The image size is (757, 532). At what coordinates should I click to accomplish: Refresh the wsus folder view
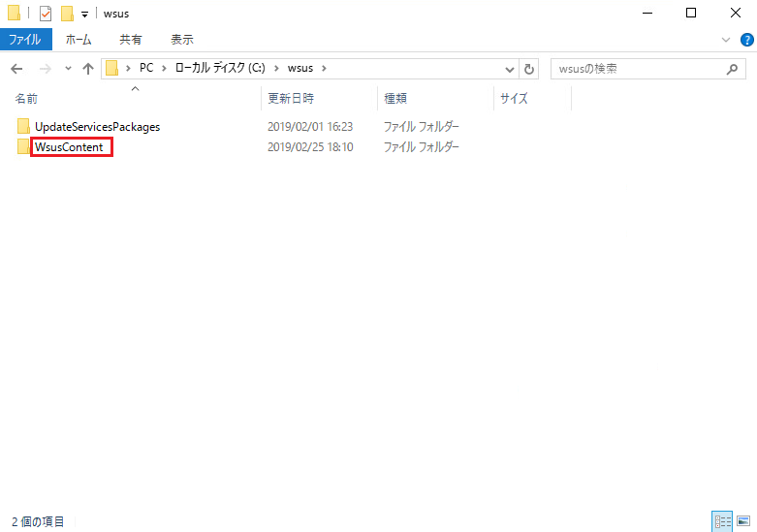point(529,69)
